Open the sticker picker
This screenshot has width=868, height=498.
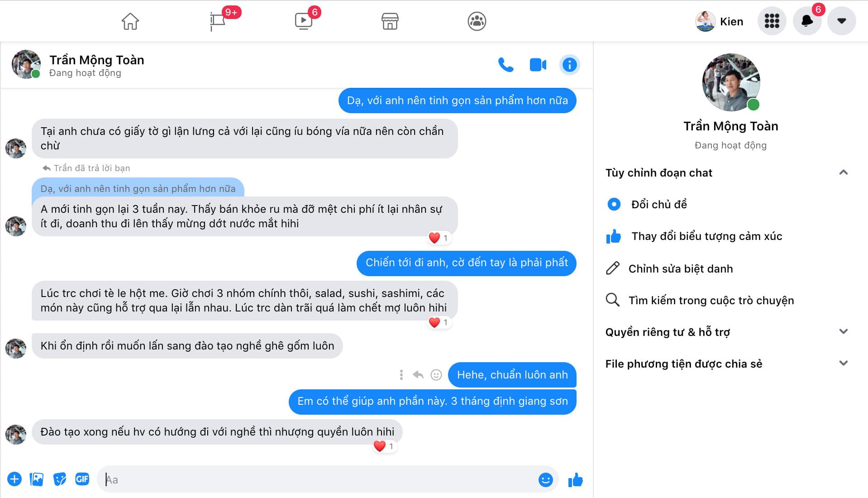pyautogui.click(x=59, y=479)
